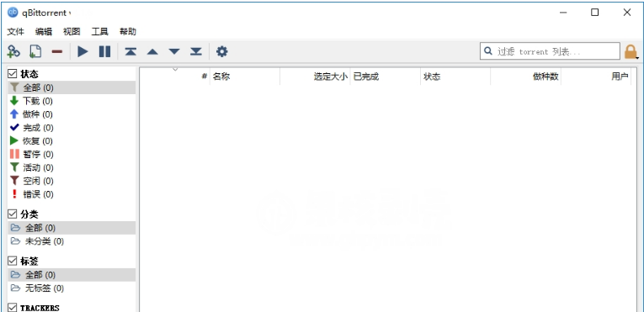Click the add torrent file icon
644x312 pixels.
click(35, 51)
